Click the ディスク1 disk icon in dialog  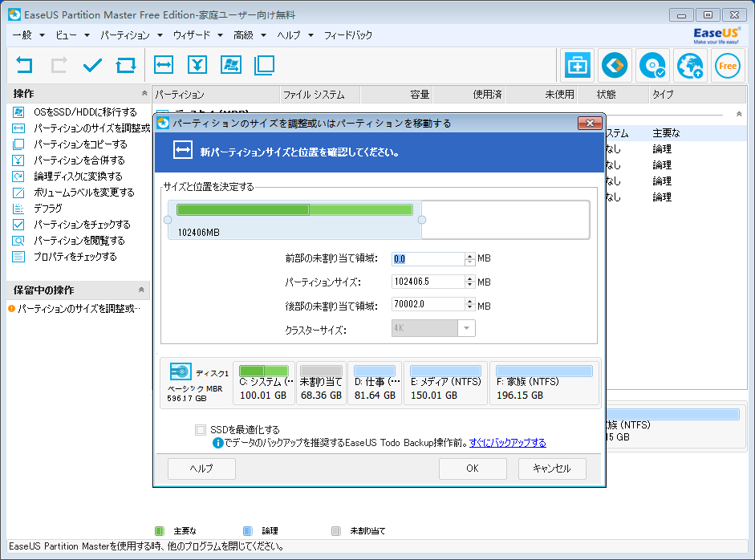[181, 371]
